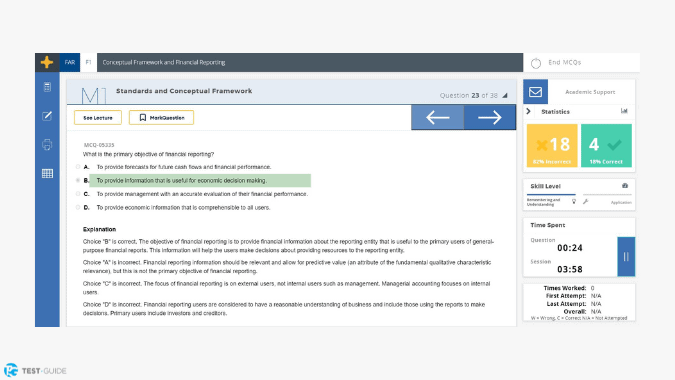Open the calculator icon in sidebar
This screenshot has width=675, height=380.
pos(47,87)
